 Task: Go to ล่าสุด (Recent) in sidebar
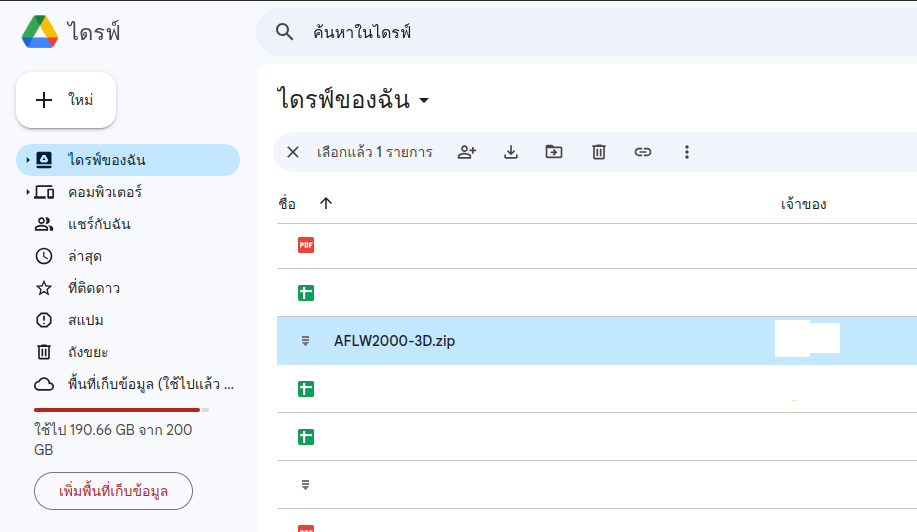pos(85,256)
